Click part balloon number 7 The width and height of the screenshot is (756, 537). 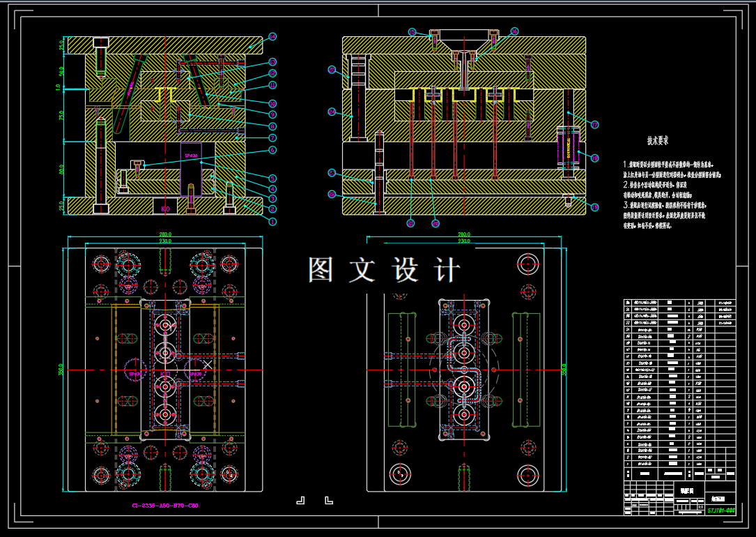[x=272, y=138]
